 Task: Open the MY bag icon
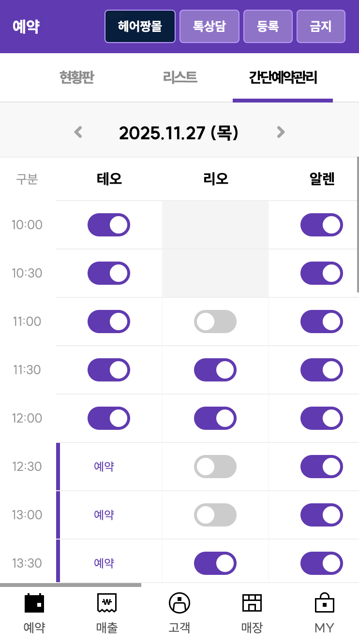point(324,603)
